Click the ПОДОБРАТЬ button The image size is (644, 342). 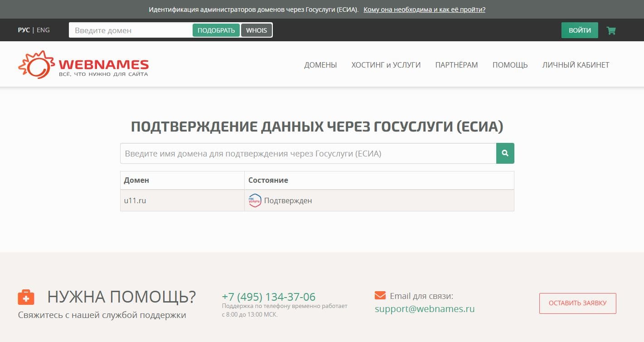click(x=216, y=30)
